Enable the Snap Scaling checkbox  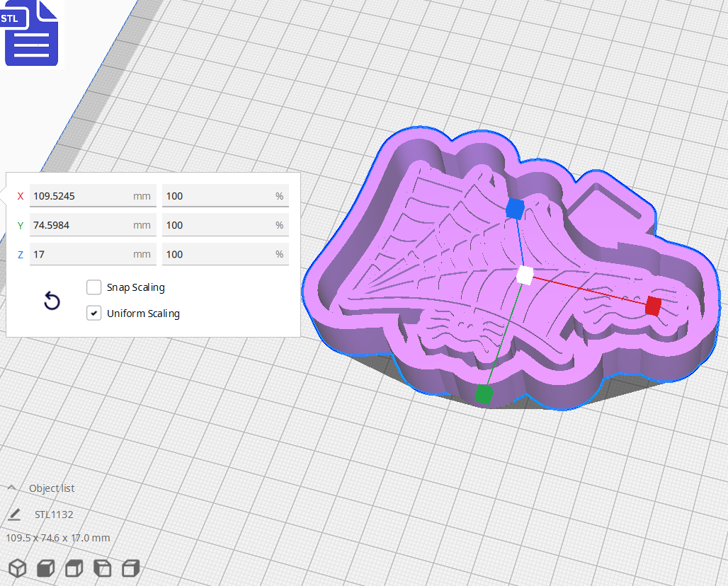93,287
